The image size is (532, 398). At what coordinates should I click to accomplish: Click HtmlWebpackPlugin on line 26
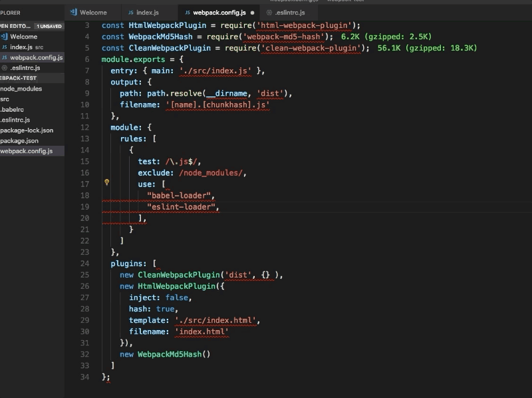click(x=176, y=286)
